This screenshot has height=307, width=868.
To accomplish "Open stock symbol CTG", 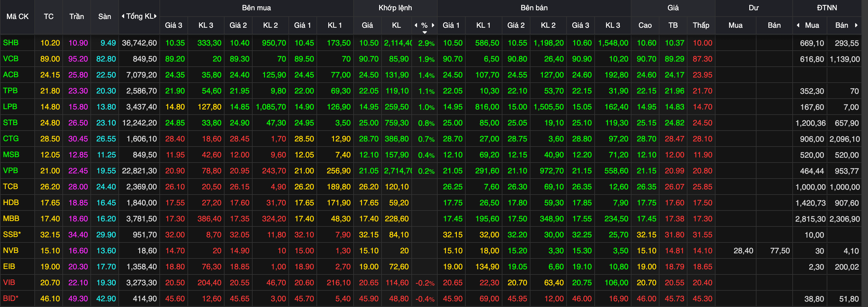I will (11, 138).
